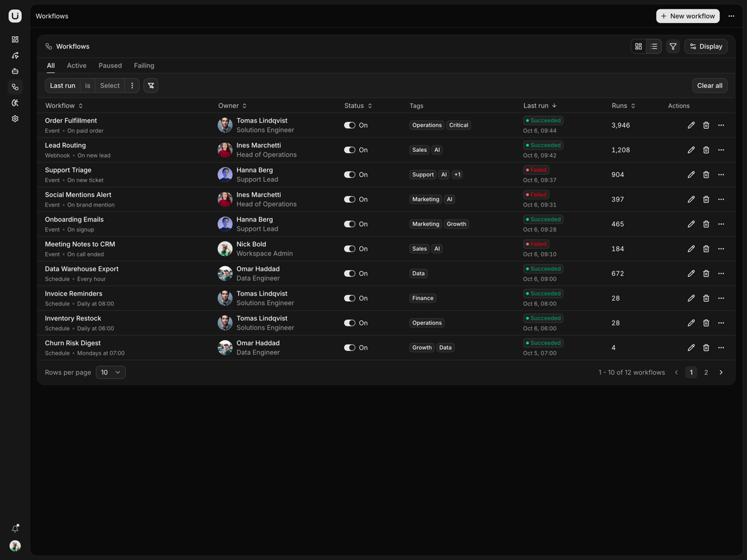Open filter options three-dot menu
The image size is (747, 560).
click(132, 86)
